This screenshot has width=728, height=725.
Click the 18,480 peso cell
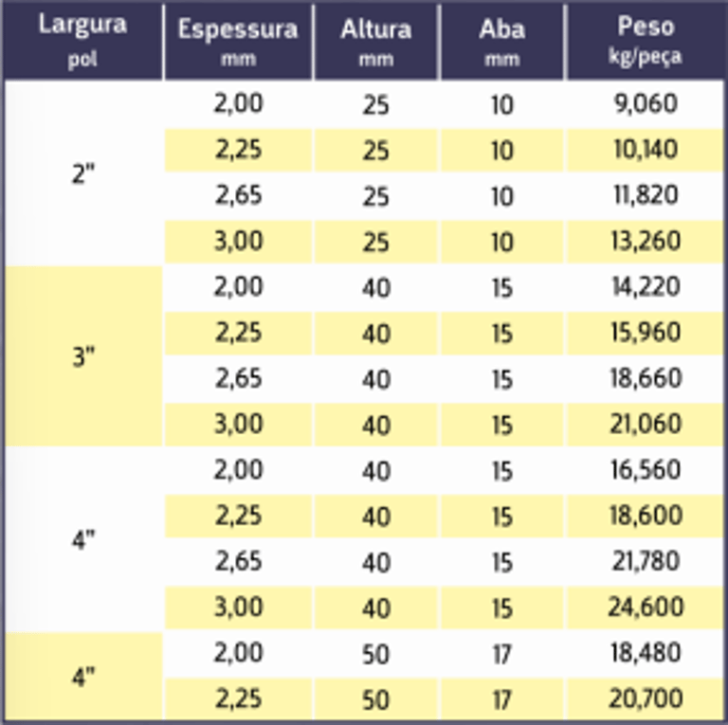(645, 654)
